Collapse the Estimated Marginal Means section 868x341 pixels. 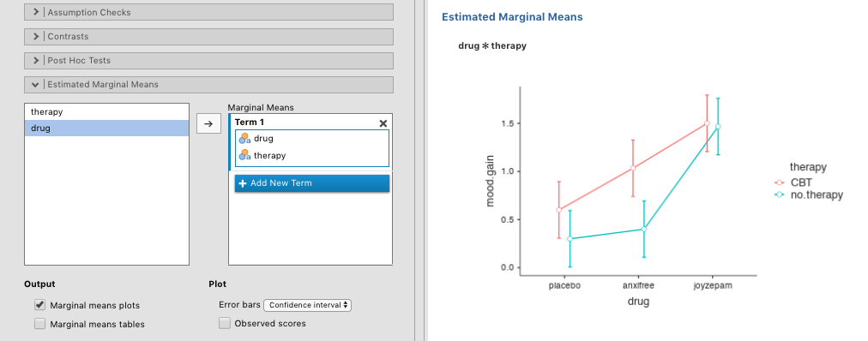[208, 85]
